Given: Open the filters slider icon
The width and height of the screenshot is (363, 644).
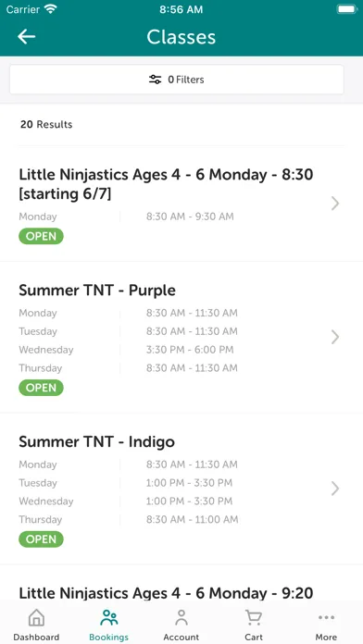Looking at the screenshot, I should tap(155, 80).
